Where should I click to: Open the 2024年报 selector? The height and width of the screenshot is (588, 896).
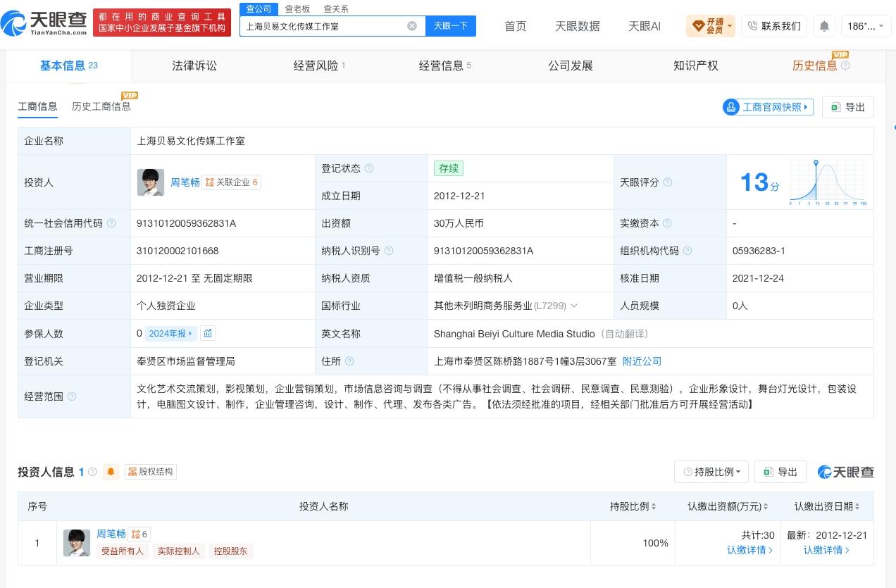[x=171, y=333]
